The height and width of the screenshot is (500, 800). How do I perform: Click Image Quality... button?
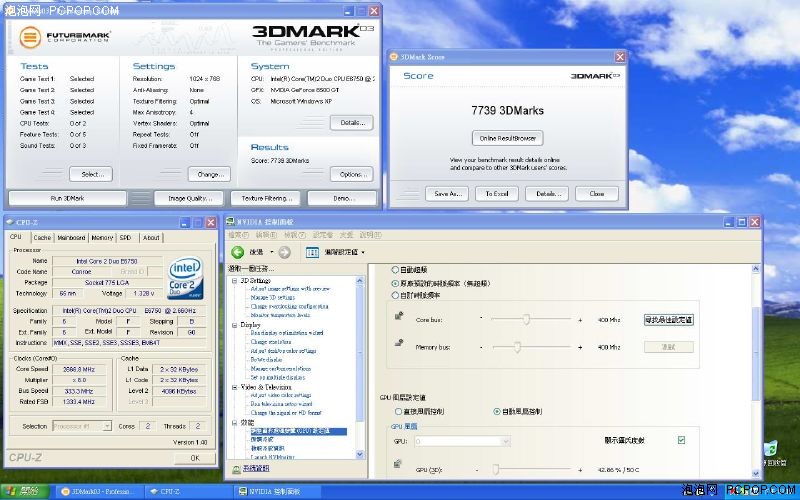(x=189, y=198)
